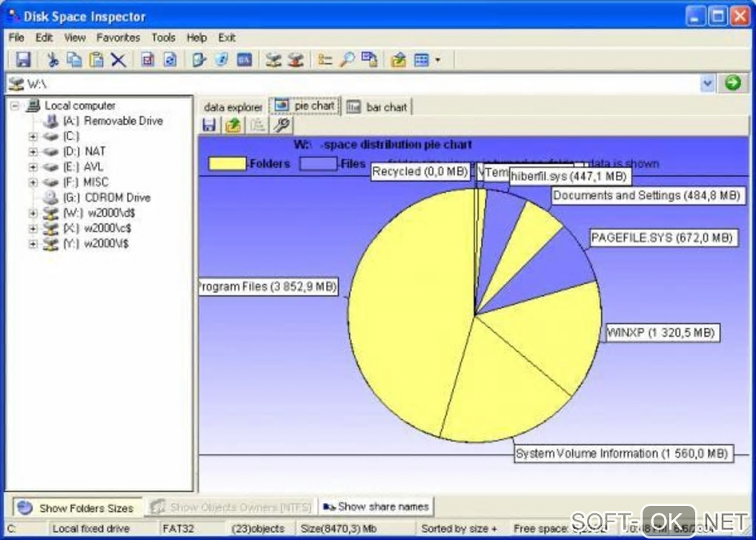Expand the (W:) w2000\d$ network drive
756x540 pixels.
click(x=33, y=213)
